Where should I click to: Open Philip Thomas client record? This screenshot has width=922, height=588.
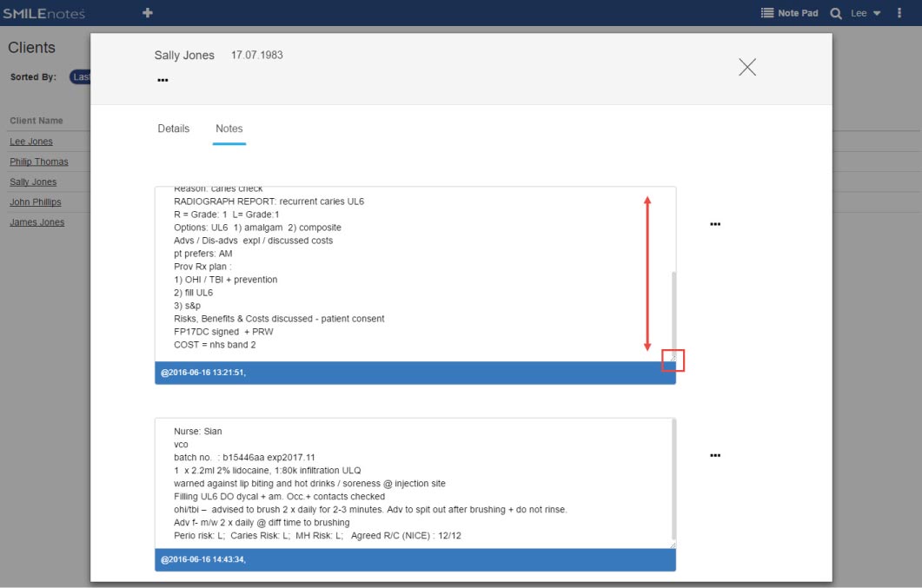click(x=39, y=162)
